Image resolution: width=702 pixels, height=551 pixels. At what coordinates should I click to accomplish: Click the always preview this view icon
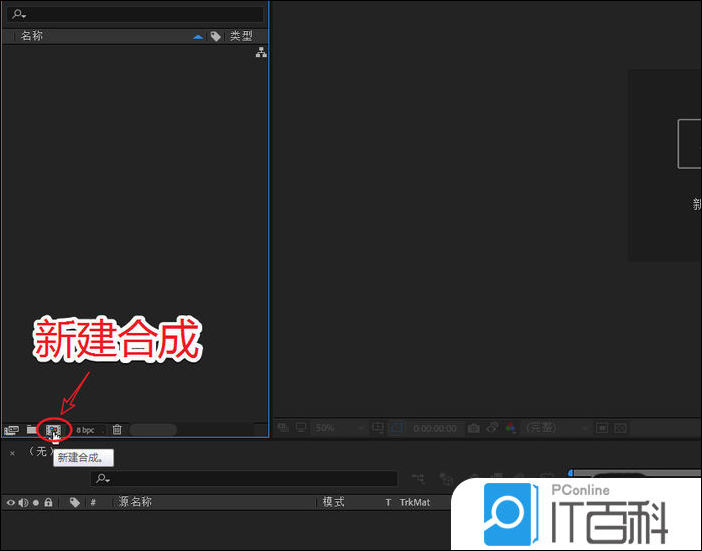283,427
